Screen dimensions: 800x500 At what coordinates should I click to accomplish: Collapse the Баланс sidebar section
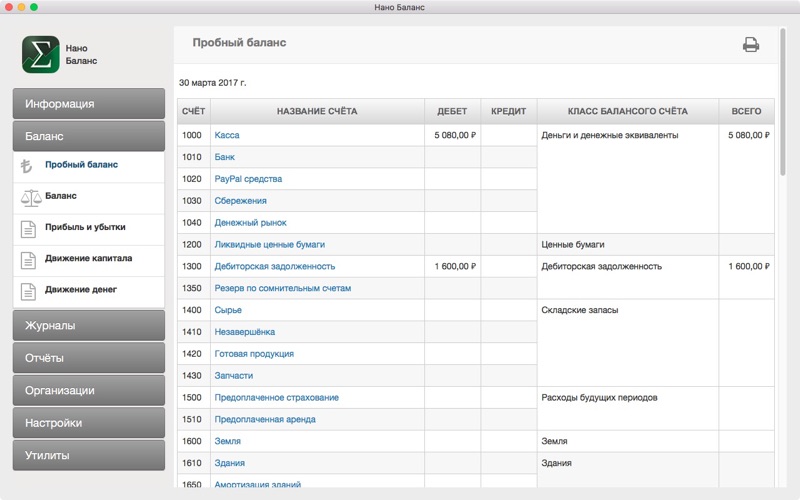[89, 136]
